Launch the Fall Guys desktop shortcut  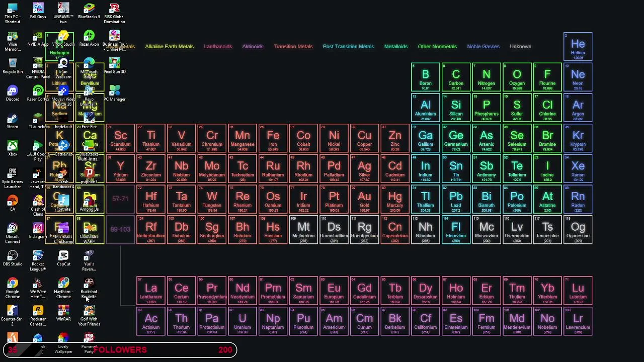pyautogui.click(x=38, y=11)
